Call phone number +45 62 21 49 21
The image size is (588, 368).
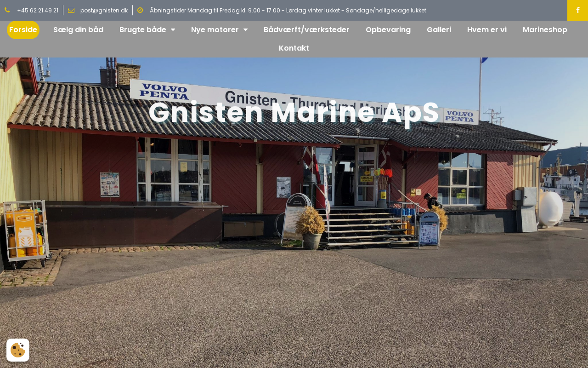coord(38,11)
